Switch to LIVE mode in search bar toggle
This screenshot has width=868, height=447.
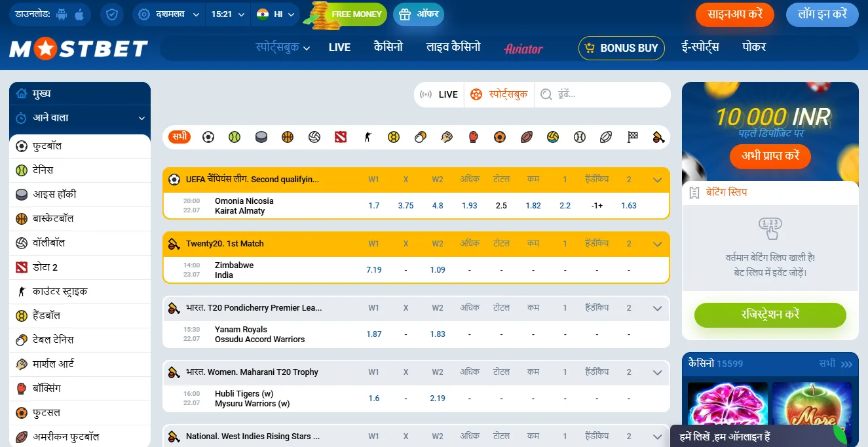(x=440, y=94)
